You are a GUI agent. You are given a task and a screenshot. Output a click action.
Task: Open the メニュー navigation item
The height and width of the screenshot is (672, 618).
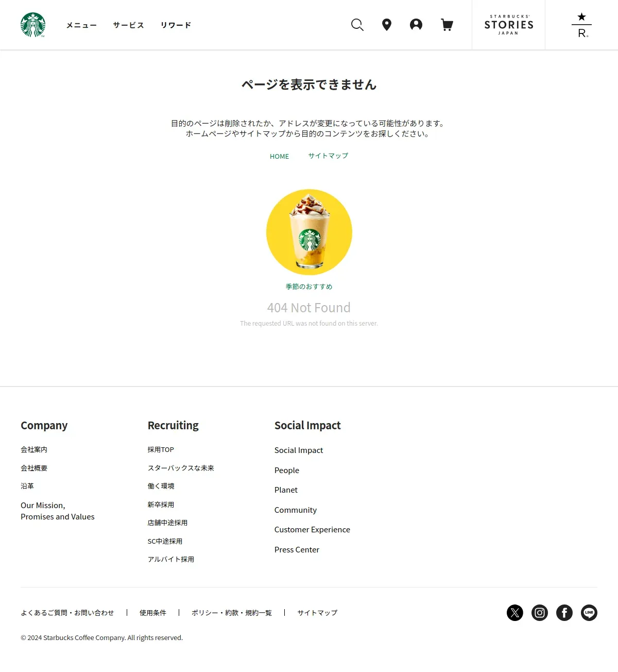pyautogui.click(x=81, y=25)
